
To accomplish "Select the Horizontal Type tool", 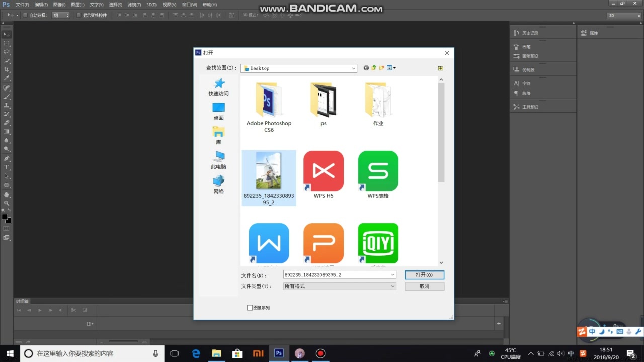I will 7,167.
